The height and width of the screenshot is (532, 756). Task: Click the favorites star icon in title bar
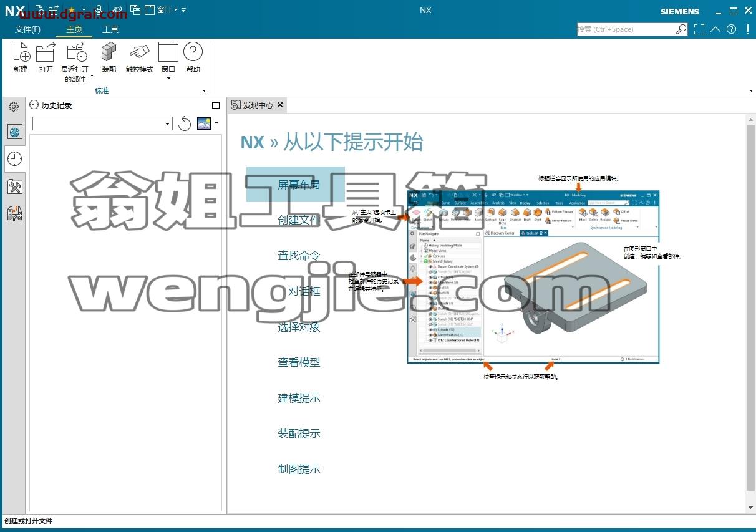pos(72,10)
